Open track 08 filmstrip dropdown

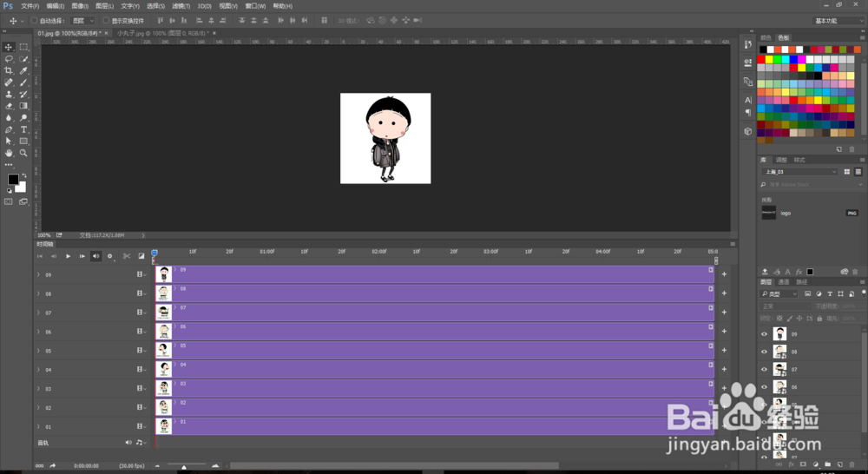(x=141, y=293)
